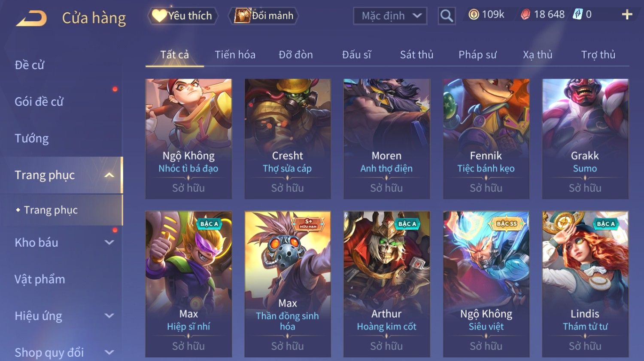Open Đổi mảnh fragment exchange button
The image size is (644, 361).
click(265, 16)
